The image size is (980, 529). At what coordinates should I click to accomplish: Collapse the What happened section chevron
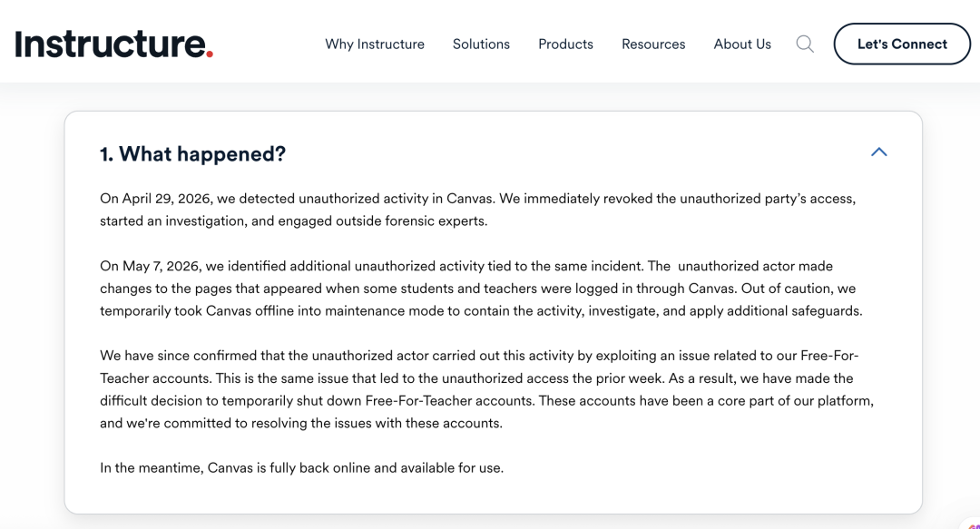click(878, 152)
